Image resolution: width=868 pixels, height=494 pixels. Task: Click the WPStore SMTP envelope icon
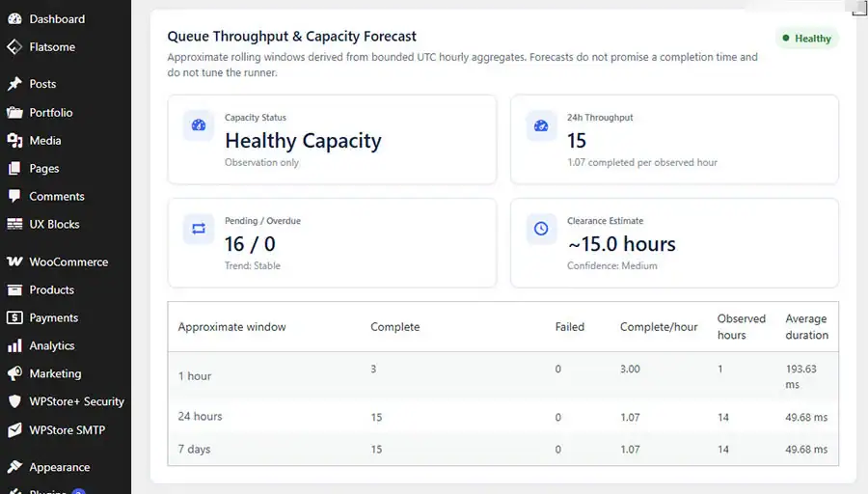coord(14,429)
